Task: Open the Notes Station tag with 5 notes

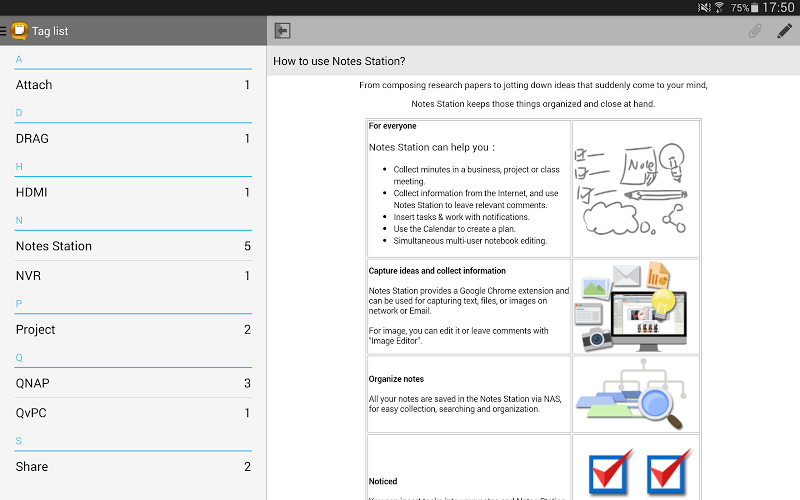Action: [x=133, y=246]
